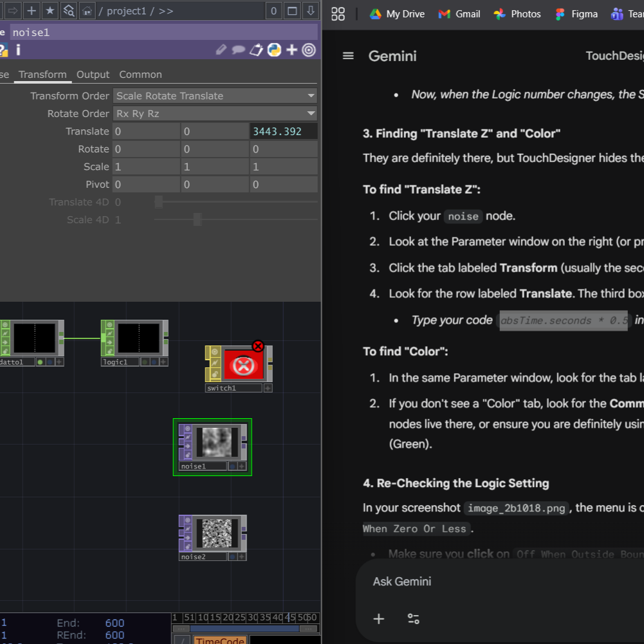
Task: Click the info icon beside the noise1 name
Action: point(18,50)
